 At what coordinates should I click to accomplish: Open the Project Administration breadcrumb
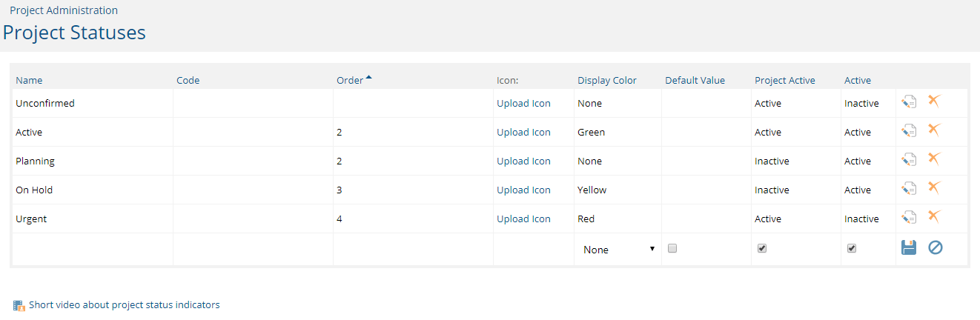(64, 10)
